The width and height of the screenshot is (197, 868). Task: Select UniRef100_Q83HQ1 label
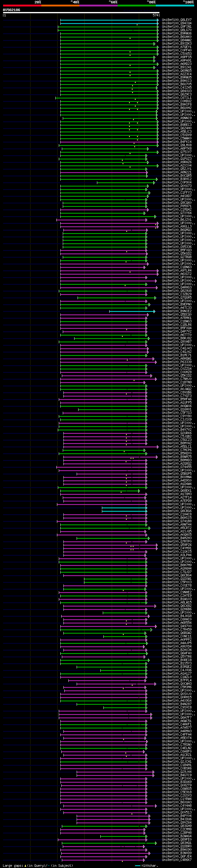pos(177,843)
